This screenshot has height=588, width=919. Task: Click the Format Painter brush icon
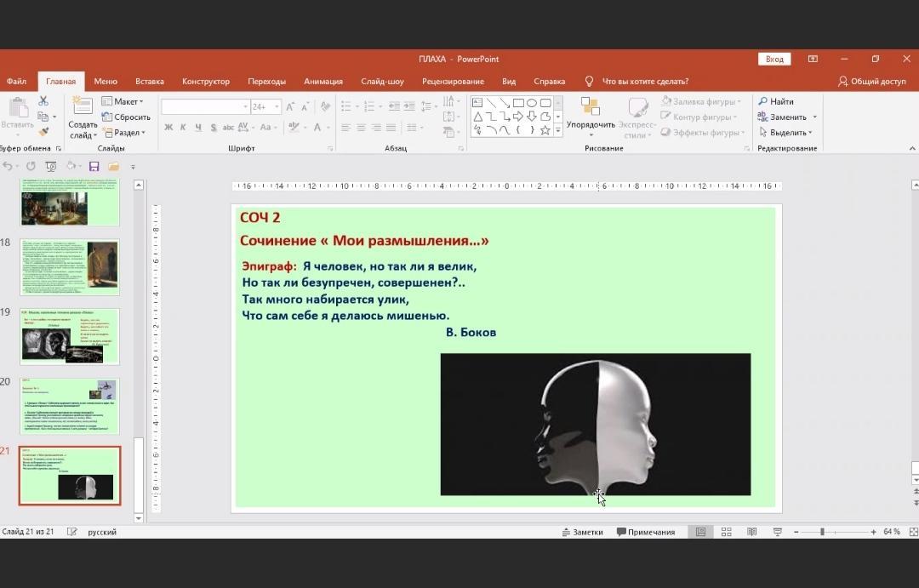coord(43,132)
